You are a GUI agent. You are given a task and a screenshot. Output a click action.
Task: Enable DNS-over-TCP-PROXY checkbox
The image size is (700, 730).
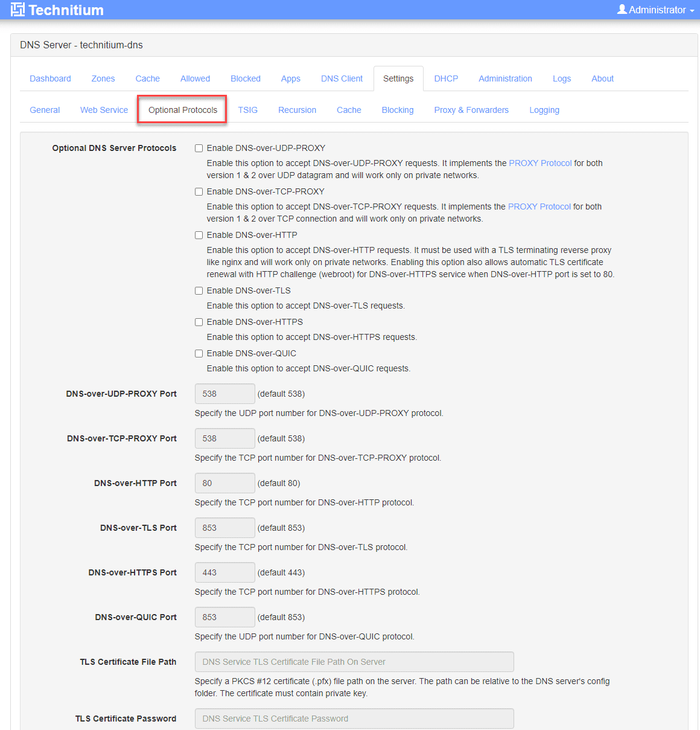(x=199, y=192)
